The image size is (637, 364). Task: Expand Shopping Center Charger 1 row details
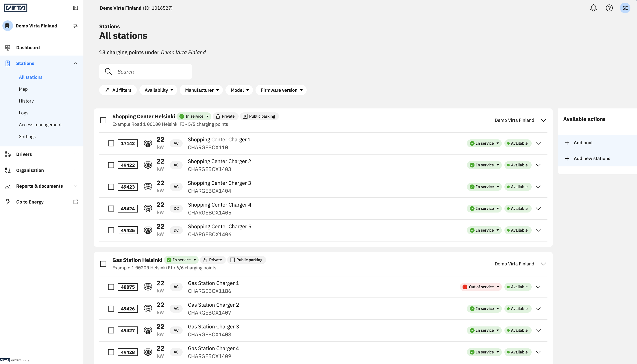pyautogui.click(x=538, y=144)
